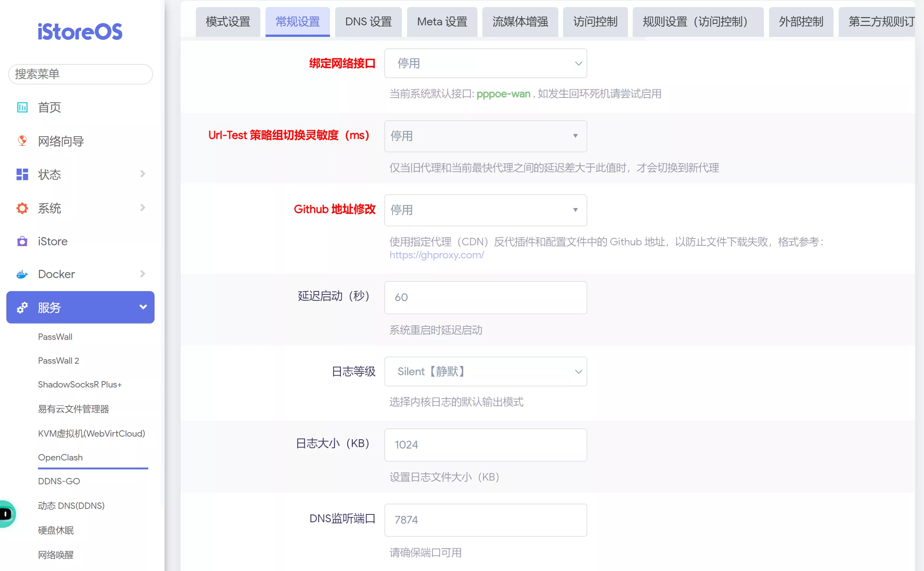Open 易有云文件管理器 service
Viewport: 924px width, 571px height.
(x=73, y=409)
